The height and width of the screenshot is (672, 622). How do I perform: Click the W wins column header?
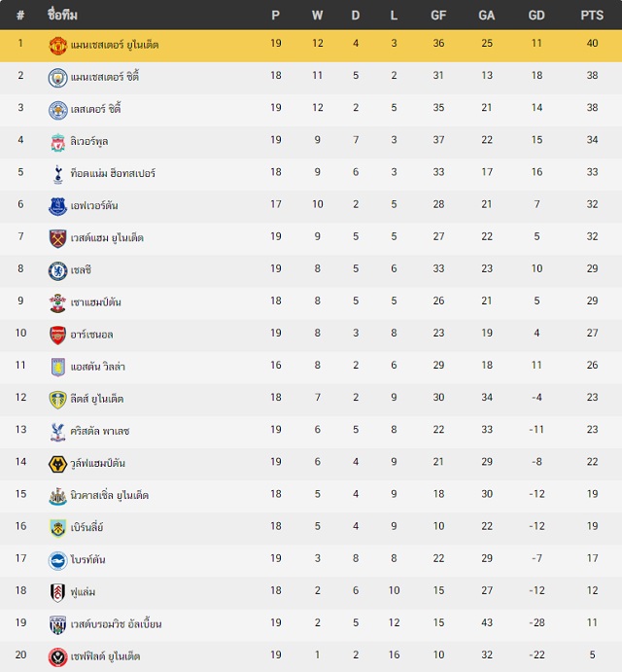coord(317,16)
